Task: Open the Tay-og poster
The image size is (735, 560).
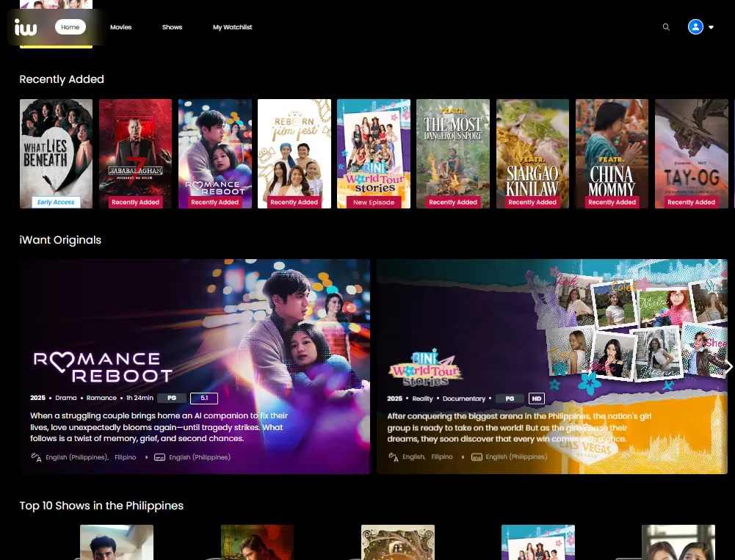Action: click(692, 153)
